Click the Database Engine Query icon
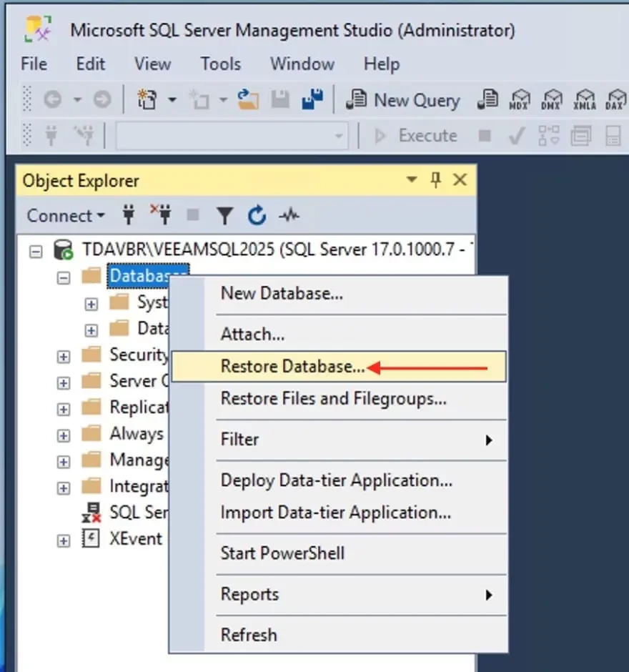The image size is (629, 672). click(487, 99)
